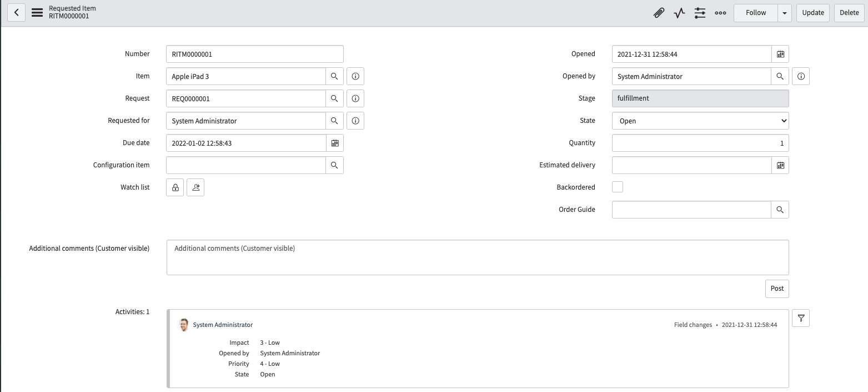Click the empty Configuration item field
Viewport: 868px width, 392px height.
point(246,165)
